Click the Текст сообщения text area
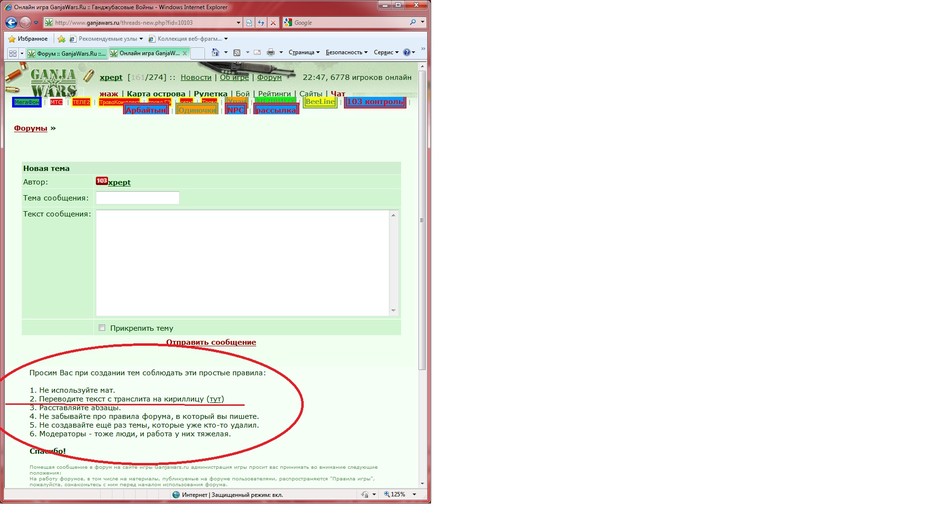This screenshot has height=523, width=930. [243, 263]
